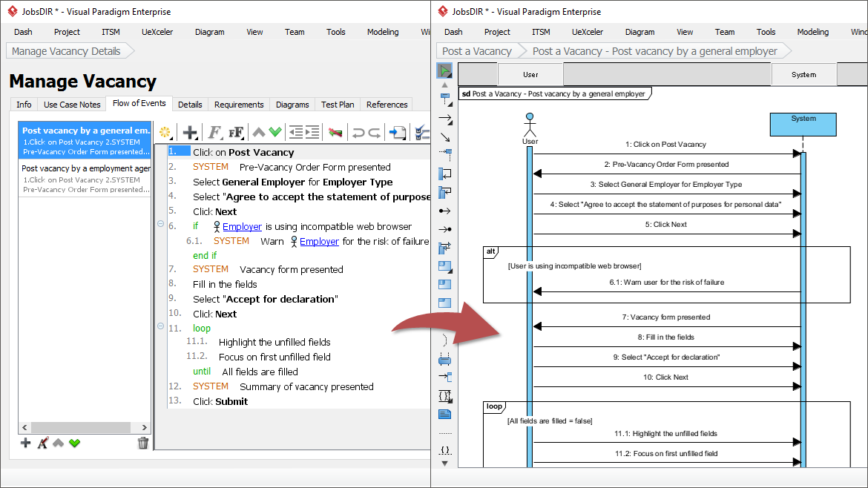Screen dimensions: 868x488
Task: Pick the Found Message tool
Action: click(445, 211)
